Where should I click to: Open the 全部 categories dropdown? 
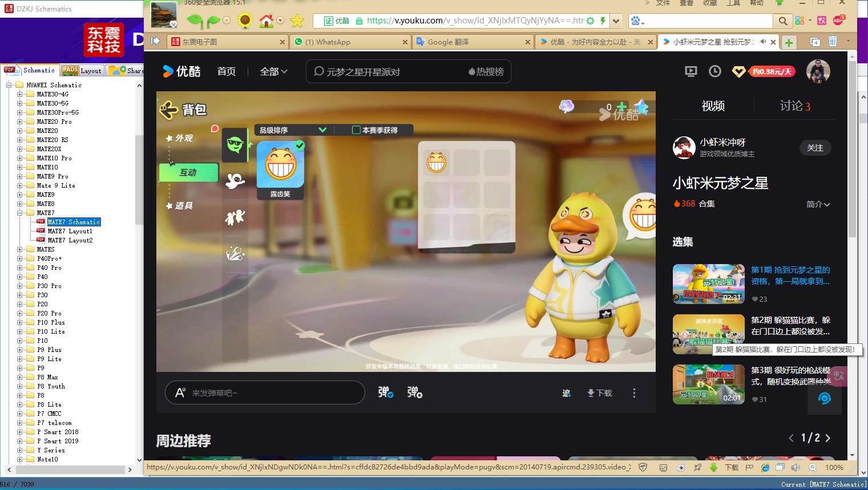coord(273,71)
